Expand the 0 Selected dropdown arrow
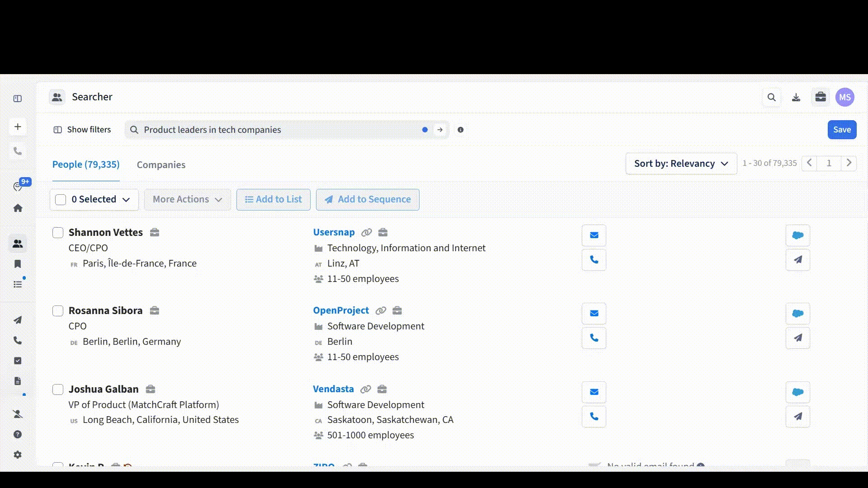This screenshot has width=868, height=488. (126, 199)
